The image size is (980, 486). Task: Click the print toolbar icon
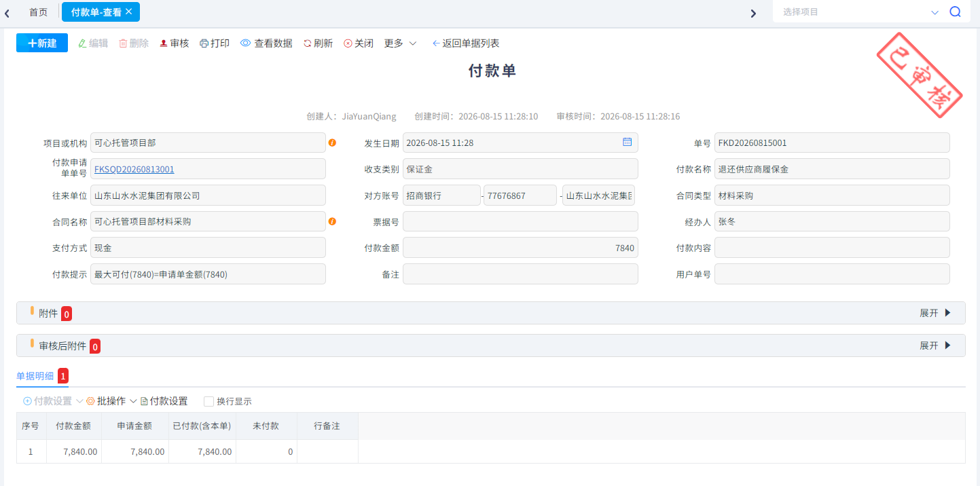click(204, 43)
